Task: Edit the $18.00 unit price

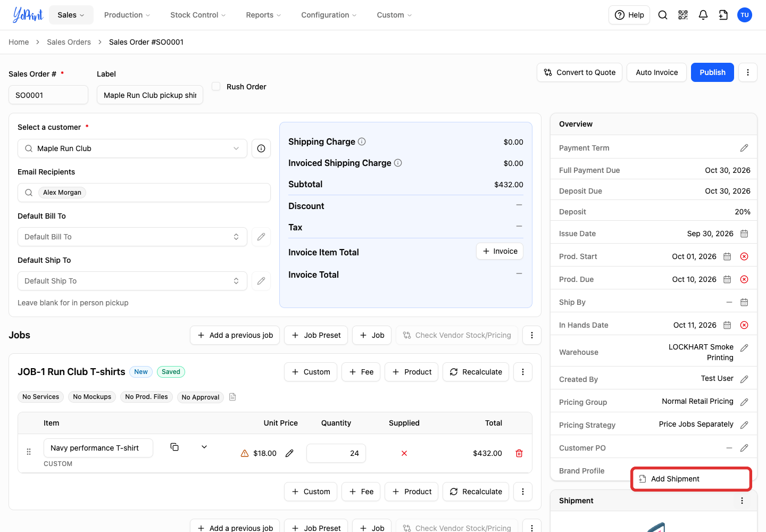Action: pyautogui.click(x=289, y=453)
